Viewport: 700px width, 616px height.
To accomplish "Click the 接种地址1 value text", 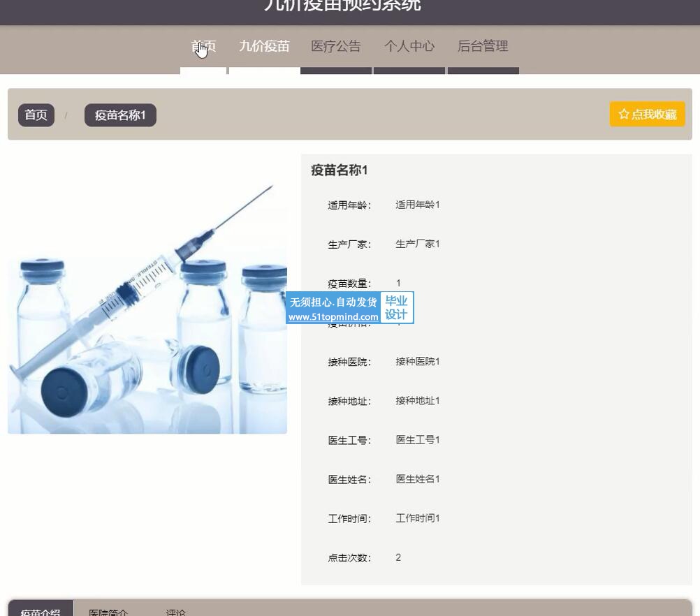I will (418, 401).
